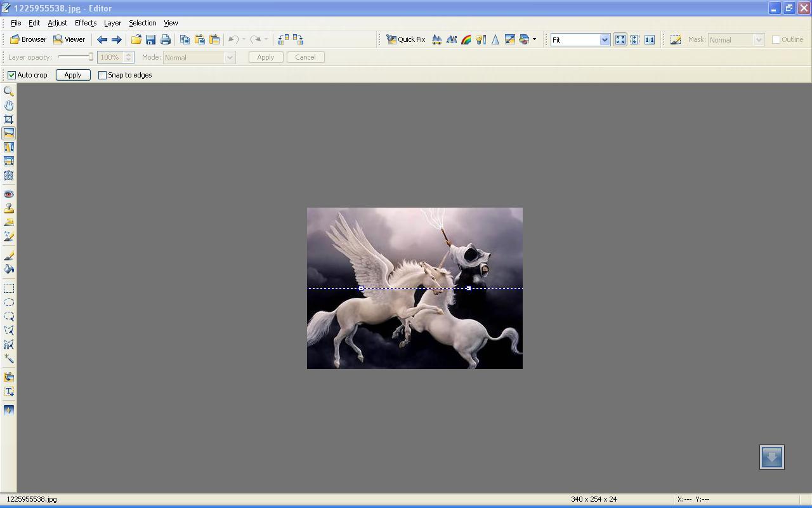
Task: Run Quick Fix on the image
Action: 406,39
